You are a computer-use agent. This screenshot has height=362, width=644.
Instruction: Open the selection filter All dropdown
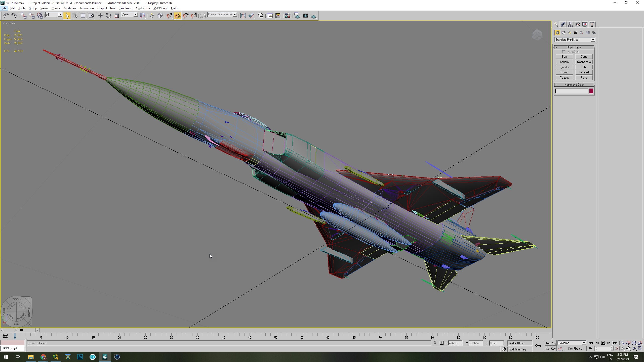pyautogui.click(x=54, y=15)
